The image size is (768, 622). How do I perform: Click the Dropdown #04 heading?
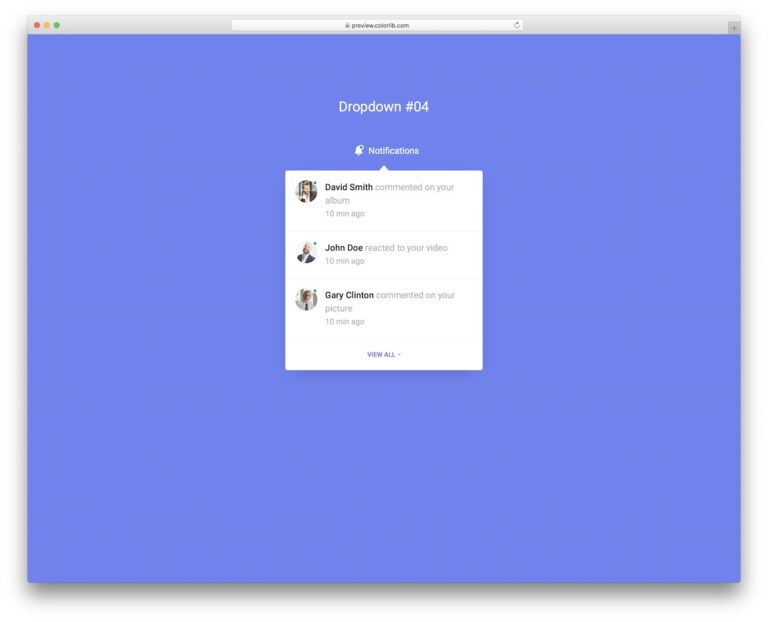tap(384, 107)
